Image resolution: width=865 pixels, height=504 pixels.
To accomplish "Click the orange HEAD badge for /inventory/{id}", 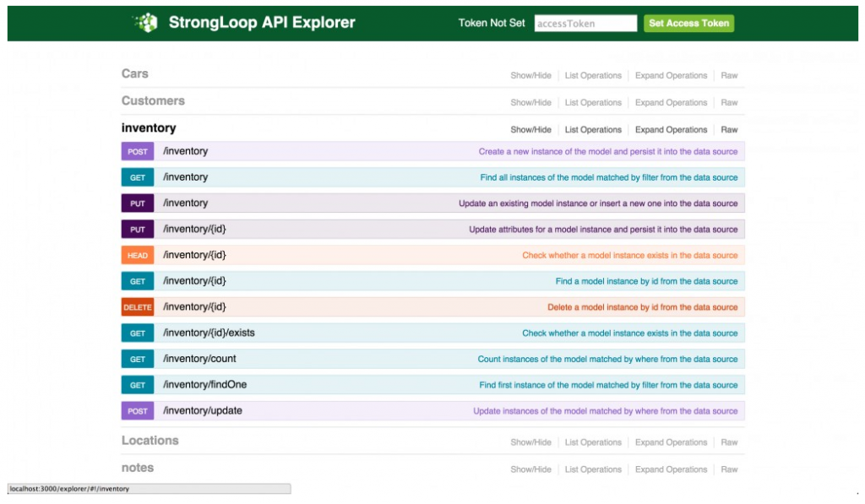I will pyautogui.click(x=137, y=254).
